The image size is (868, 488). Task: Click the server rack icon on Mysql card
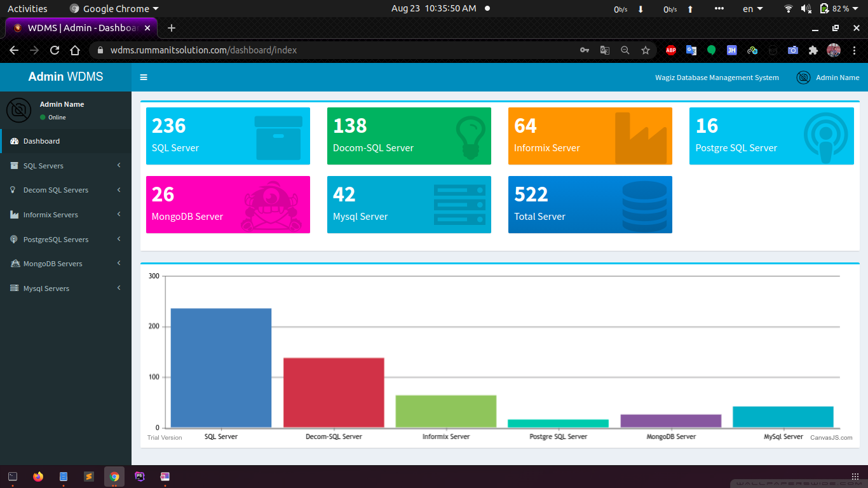(459, 205)
